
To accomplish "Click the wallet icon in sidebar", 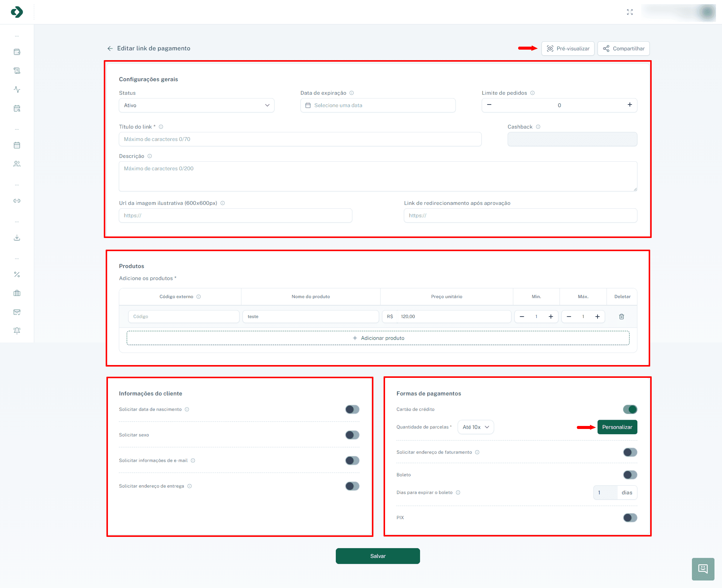I will pyautogui.click(x=17, y=52).
